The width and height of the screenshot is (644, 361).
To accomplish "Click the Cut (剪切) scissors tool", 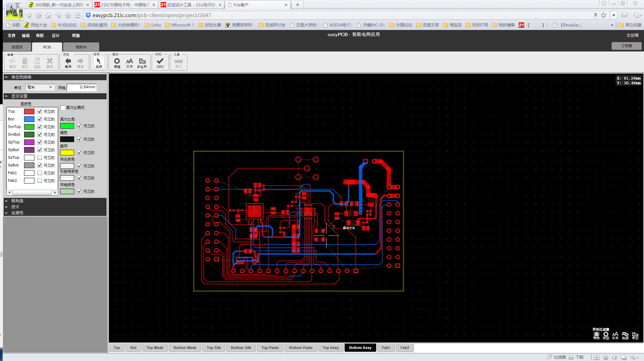I will [13, 63].
